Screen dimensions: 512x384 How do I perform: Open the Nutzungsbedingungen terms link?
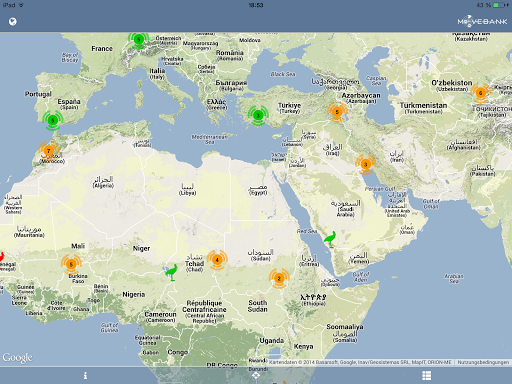point(483,362)
